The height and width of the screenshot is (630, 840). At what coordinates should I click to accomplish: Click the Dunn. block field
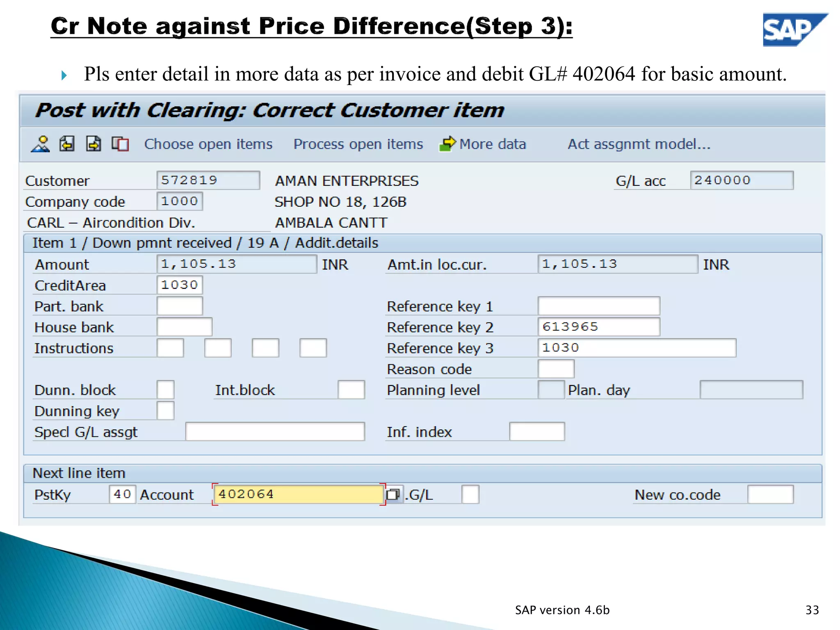point(165,390)
